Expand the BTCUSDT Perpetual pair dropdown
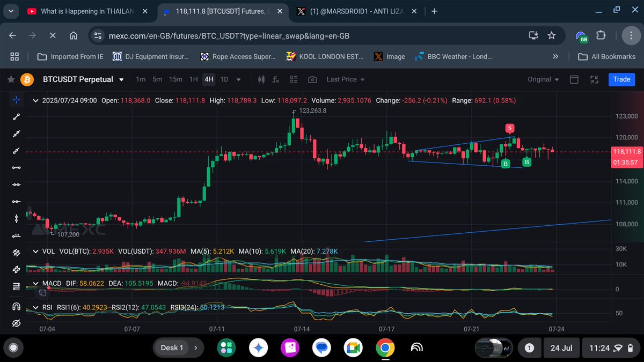Screen dimensions: 644x362 coord(121,79)
